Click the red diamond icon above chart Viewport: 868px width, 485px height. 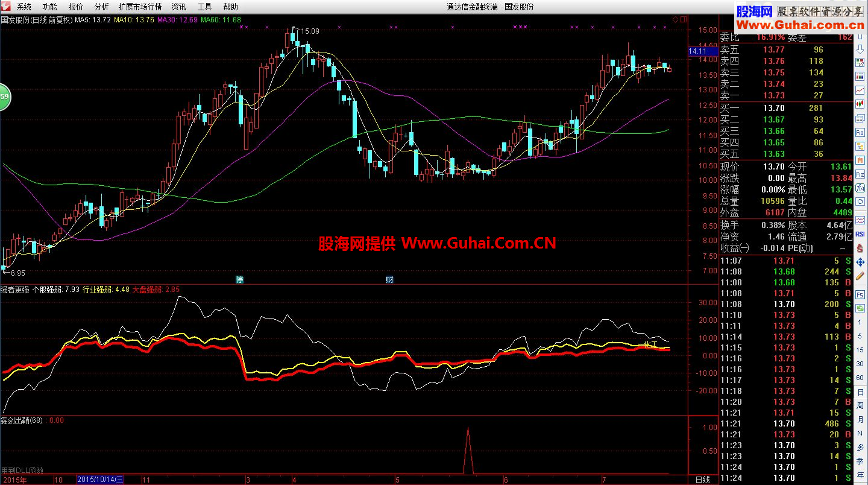675,19
